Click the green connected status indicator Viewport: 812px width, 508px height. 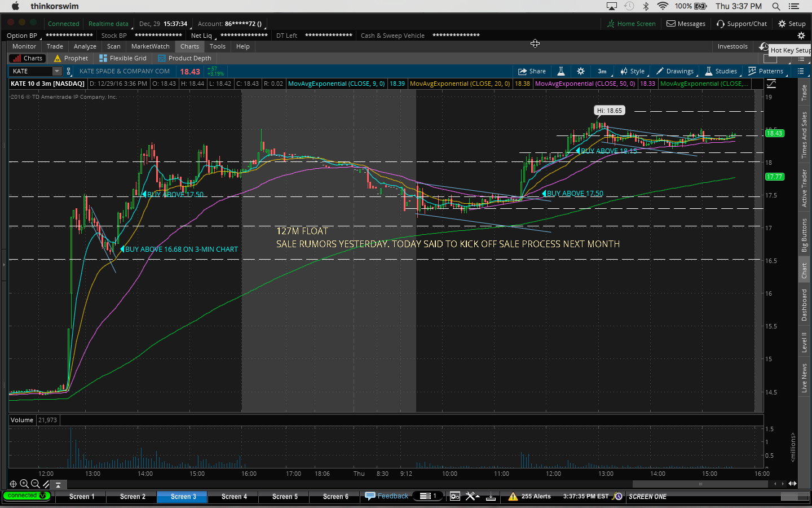click(27, 496)
